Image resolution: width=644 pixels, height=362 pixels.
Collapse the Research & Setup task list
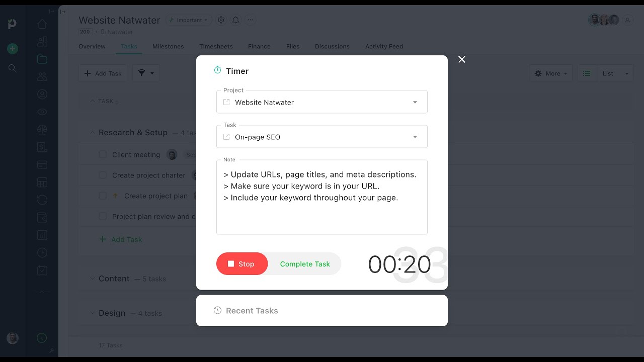(92, 133)
